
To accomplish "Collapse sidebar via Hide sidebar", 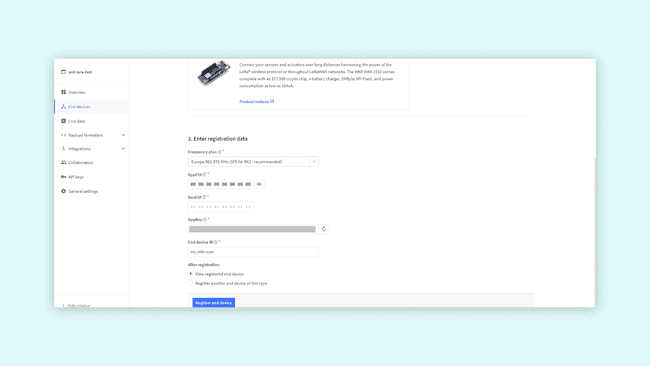I will tap(76, 305).
